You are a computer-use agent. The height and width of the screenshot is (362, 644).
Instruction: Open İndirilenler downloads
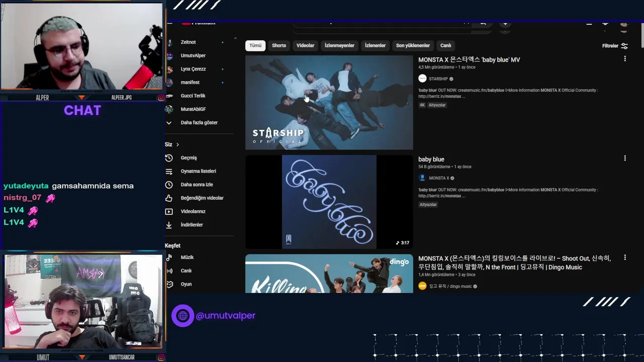192,225
